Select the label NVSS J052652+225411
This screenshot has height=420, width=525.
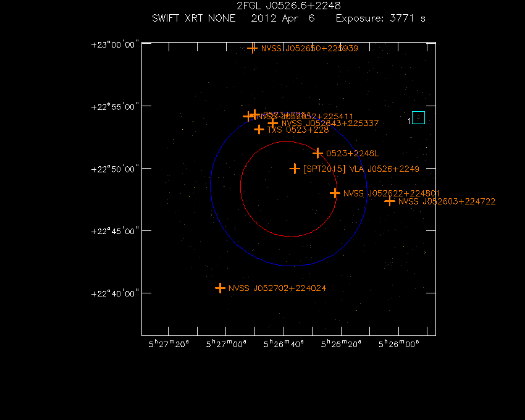(x=305, y=117)
